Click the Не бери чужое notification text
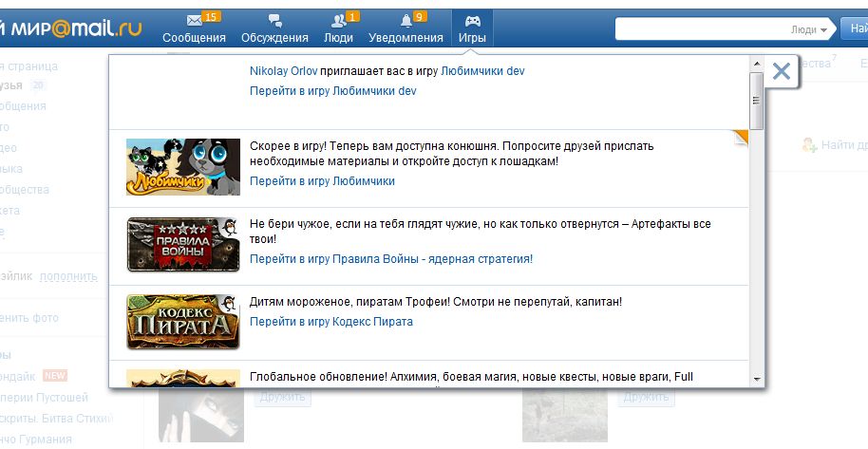868x449 pixels. [480, 232]
